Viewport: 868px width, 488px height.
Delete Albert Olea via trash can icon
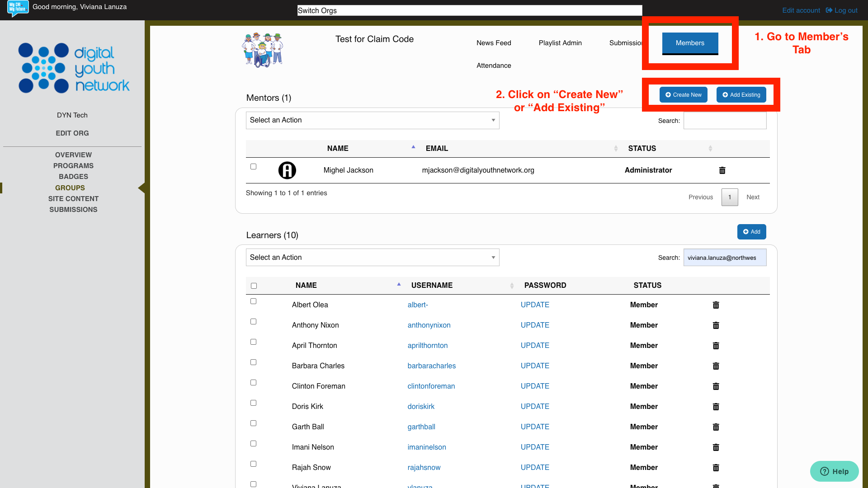point(716,305)
